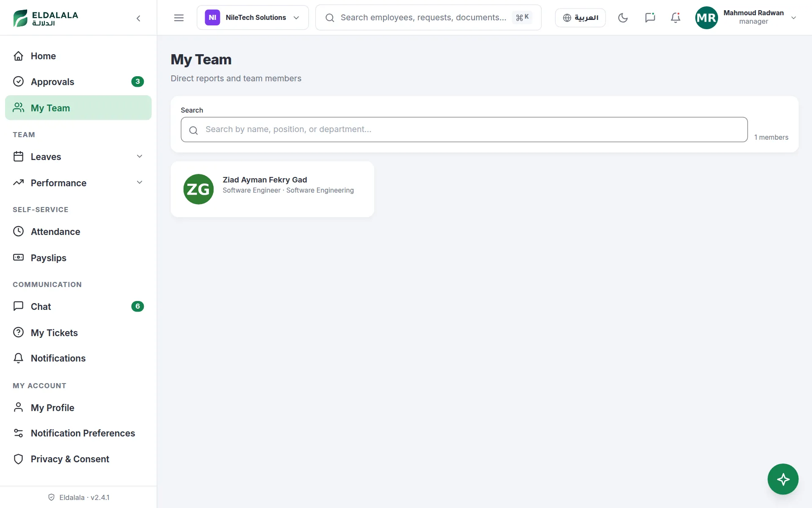Click the Home house icon
812x508 pixels.
[18, 56]
